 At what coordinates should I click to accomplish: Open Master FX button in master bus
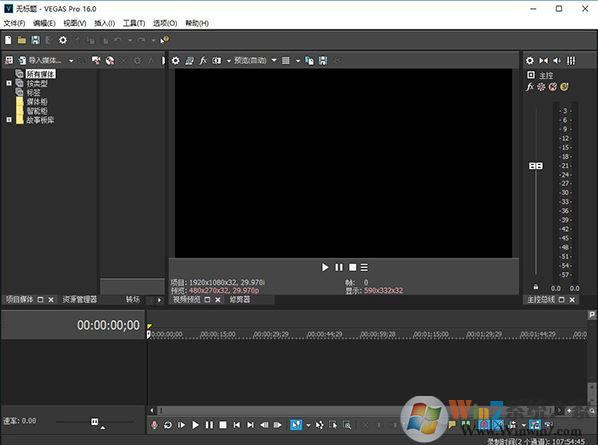tap(530, 87)
